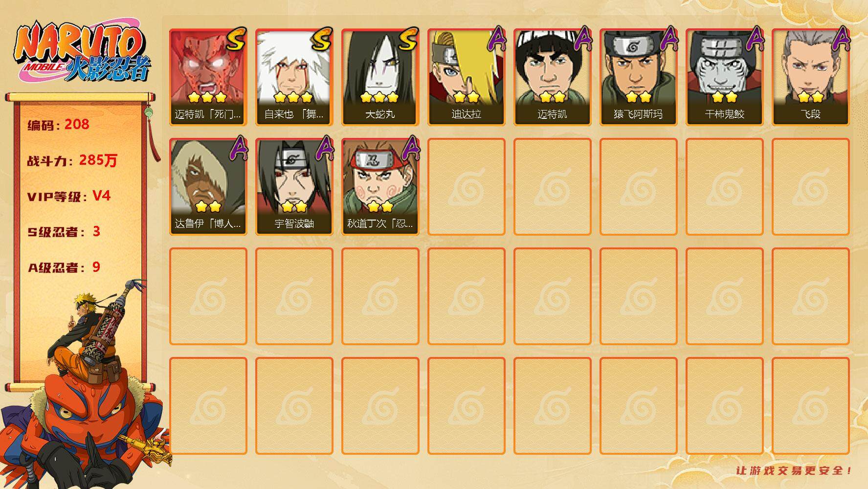Click the 秋道丁次「忍」ninja card
The image size is (868, 489).
(x=380, y=187)
